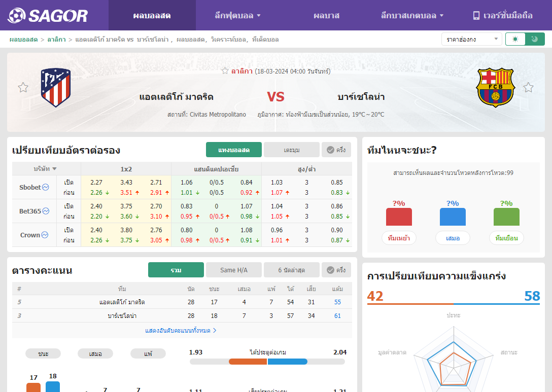Vote เสมอ draw in the poll
The image size is (552, 392).
453,238
